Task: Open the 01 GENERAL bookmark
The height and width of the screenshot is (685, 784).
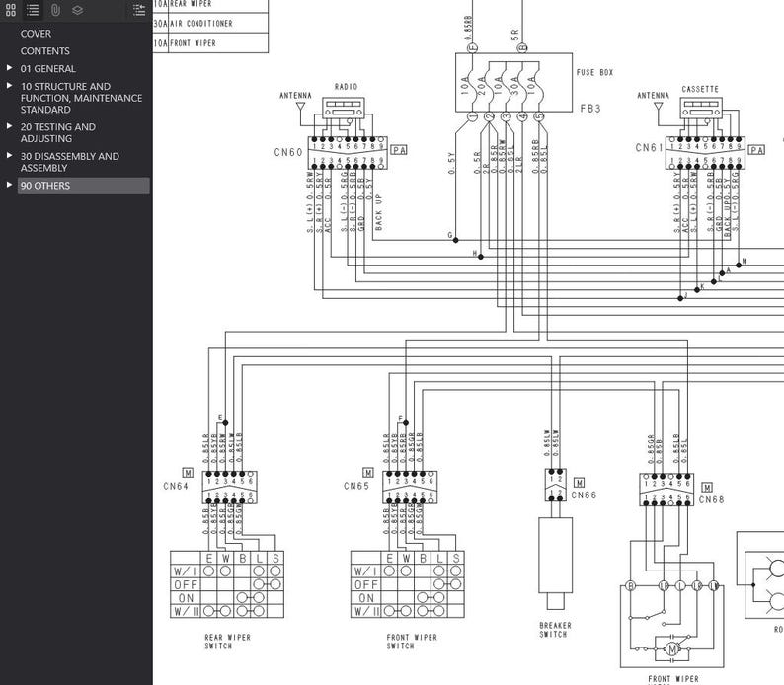Action: coord(48,68)
